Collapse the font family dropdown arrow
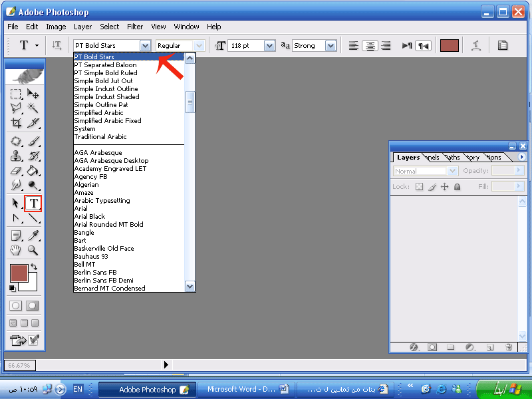 point(145,46)
